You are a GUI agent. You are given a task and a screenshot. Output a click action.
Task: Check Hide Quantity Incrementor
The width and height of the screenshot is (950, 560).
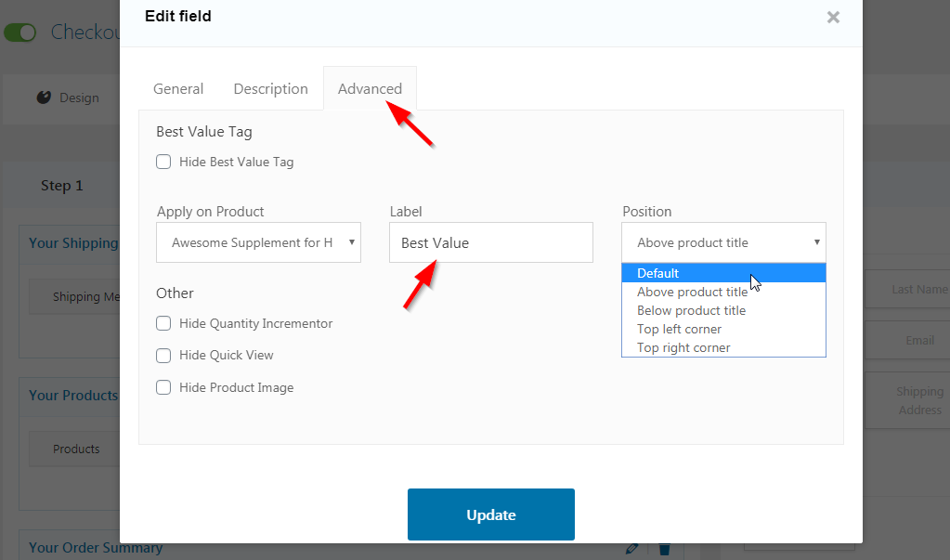pos(163,324)
